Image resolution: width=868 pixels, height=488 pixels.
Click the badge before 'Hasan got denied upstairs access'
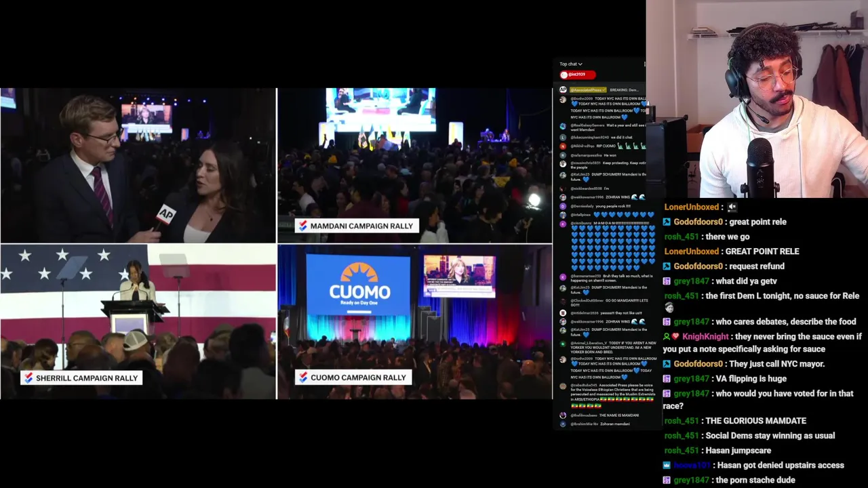[x=667, y=466]
